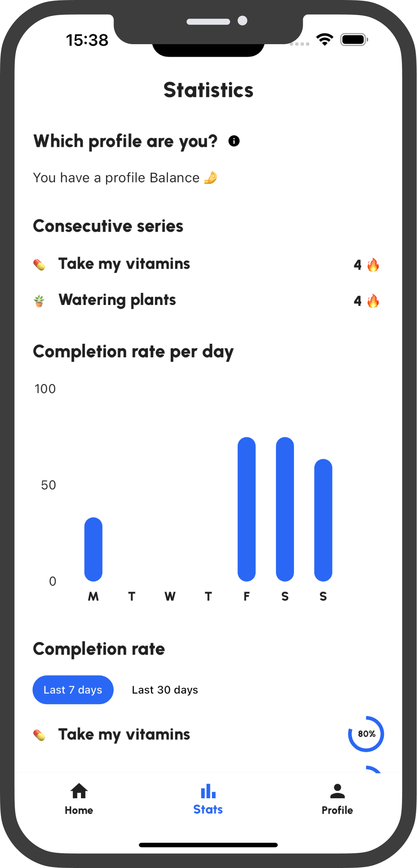The height and width of the screenshot is (868, 417).
Task: Click the plant icon beside Watering plants
Action: pyautogui.click(x=39, y=301)
